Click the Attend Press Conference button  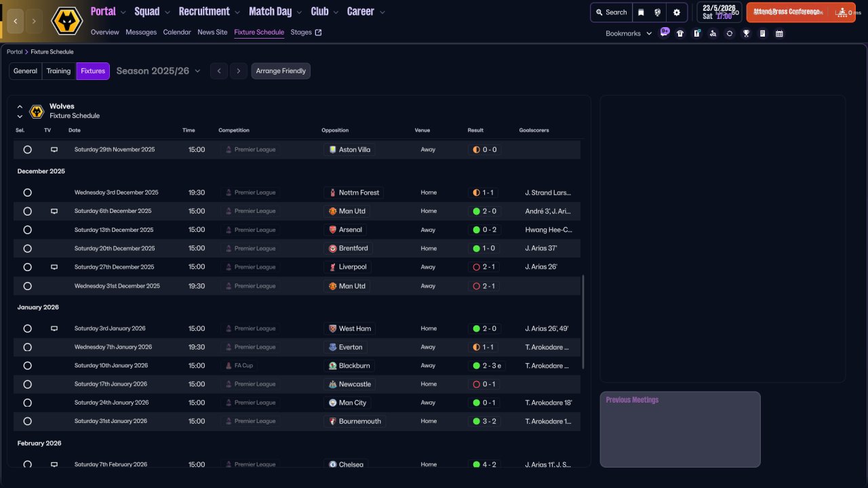[x=788, y=12]
